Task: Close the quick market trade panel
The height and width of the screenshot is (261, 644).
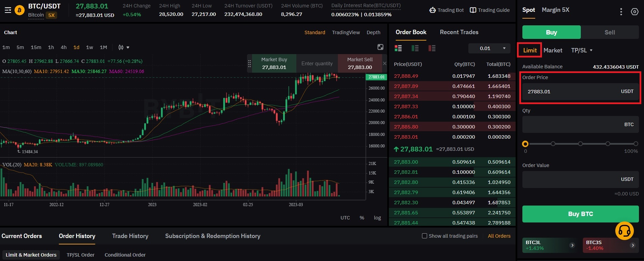Action: pos(385,63)
